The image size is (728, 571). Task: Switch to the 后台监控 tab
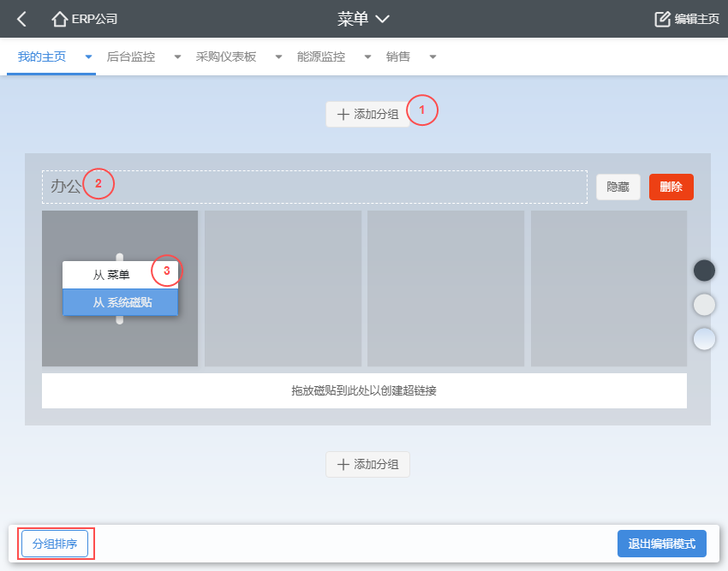click(x=131, y=57)
